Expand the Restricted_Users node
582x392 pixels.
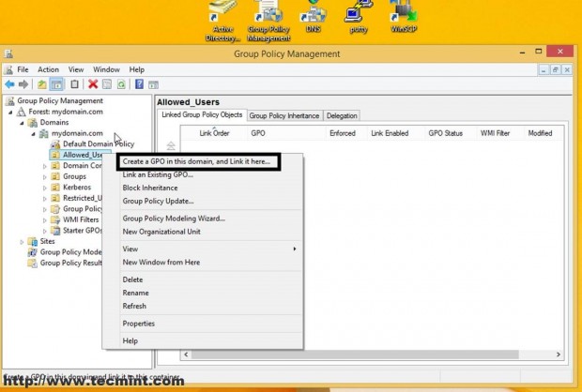tap(45, 199)
